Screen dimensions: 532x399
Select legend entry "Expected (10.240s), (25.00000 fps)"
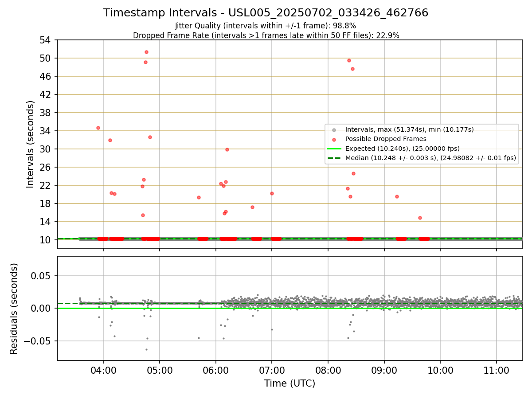pyautogui.click(x=403, y=149)
